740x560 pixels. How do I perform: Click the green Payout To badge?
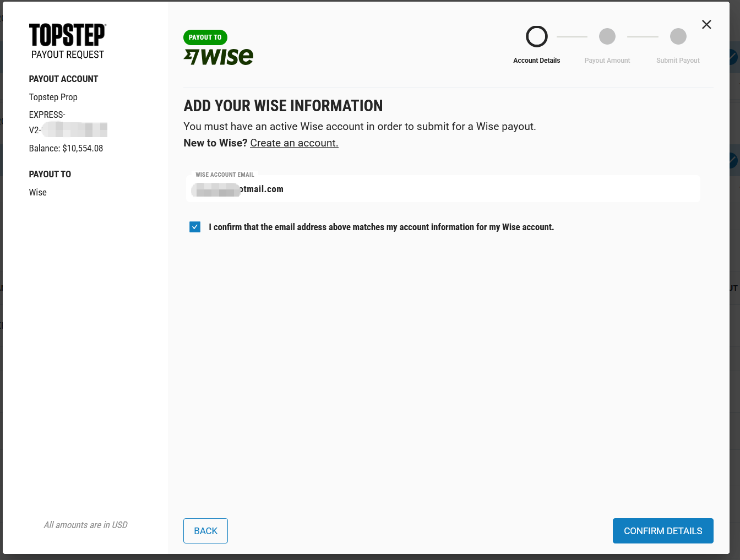point(205,37)
